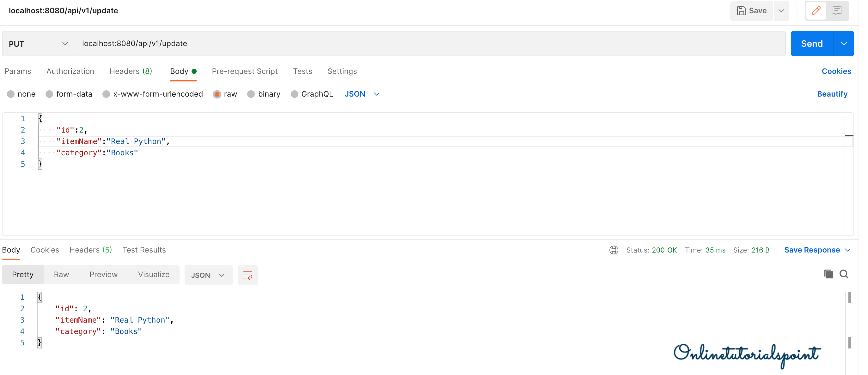Click the blue Send button

click(x=811, y=44)
